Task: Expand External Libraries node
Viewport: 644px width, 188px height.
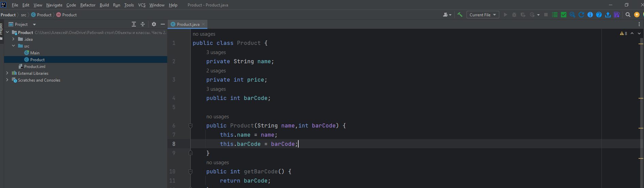Action: click(7, 73)
